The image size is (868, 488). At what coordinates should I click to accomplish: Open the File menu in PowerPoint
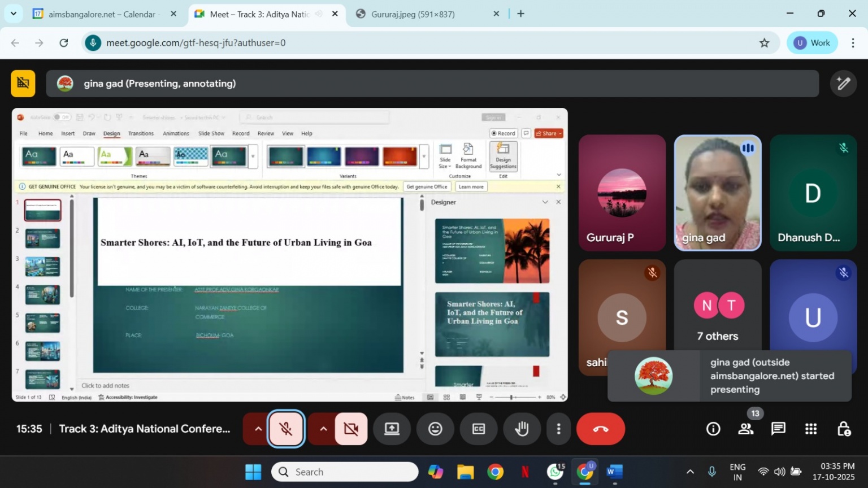click(24, 134)
